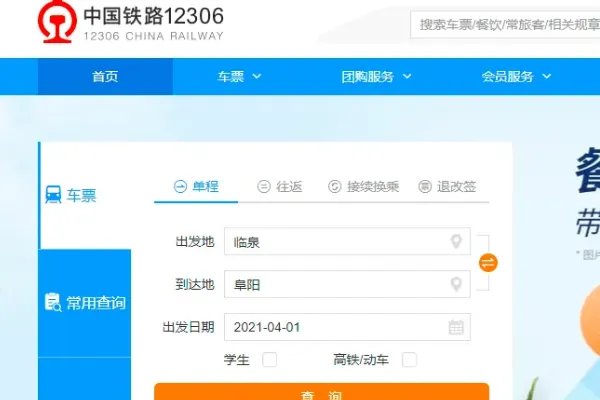Click location pin in 到达地 field
Screen dimensions: 600x400
pyautogui.click(x=456, y=284)
